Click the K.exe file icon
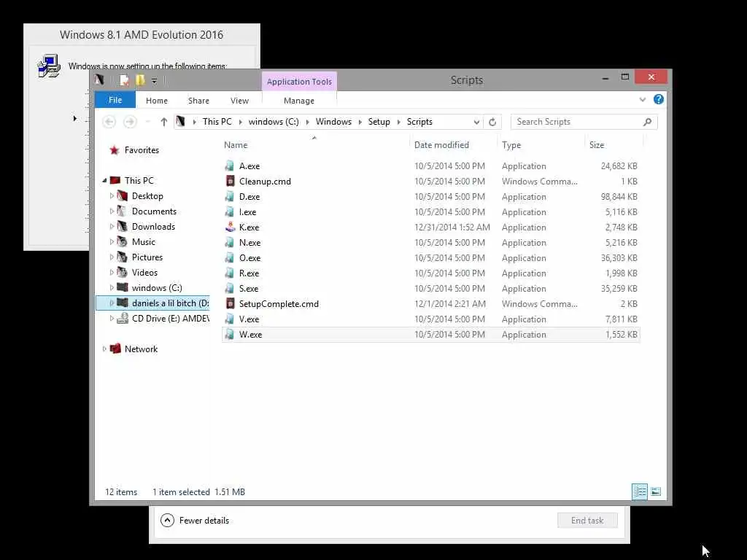Image resolution: width=747 pixels, height=560 pixels. coord(230,227)
